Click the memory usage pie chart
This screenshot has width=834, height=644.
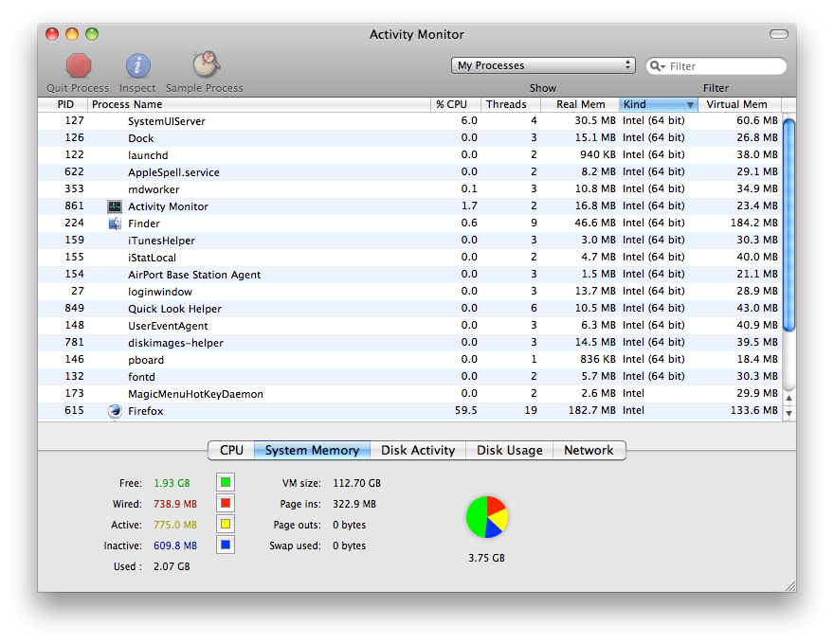487,517
